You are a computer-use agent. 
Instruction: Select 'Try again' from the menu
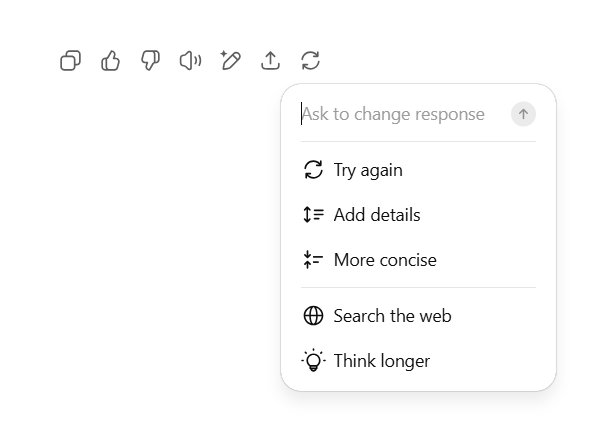coord(418,170)
